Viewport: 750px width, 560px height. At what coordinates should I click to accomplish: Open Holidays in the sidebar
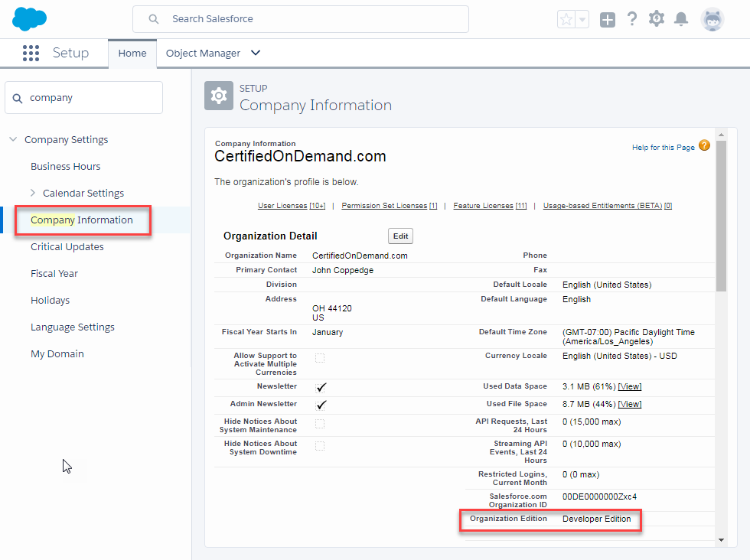[51, 301]
